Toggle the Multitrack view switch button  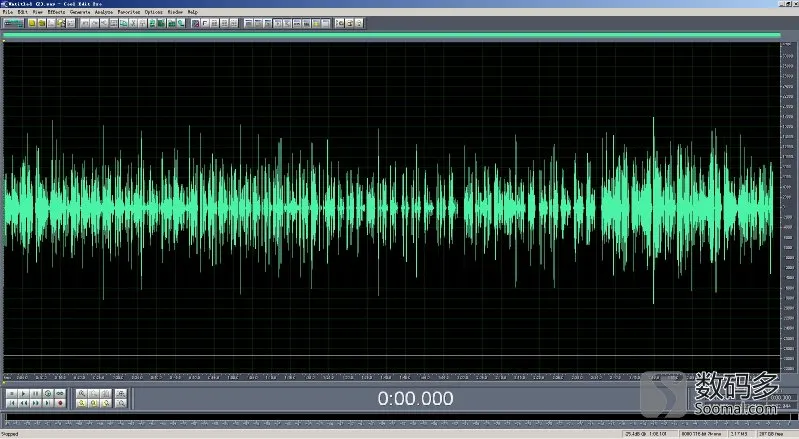14,23
